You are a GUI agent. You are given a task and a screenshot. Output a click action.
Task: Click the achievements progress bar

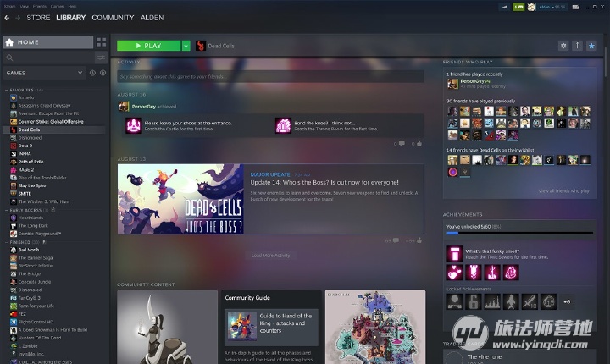pos(518,234)
